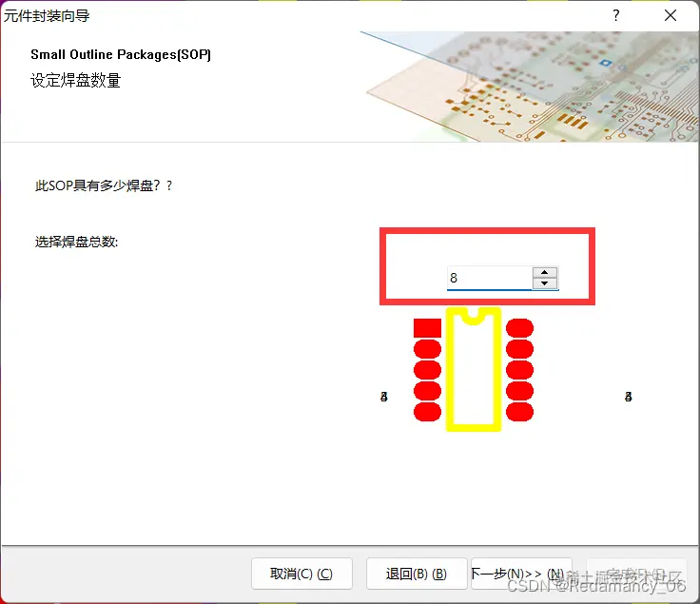Click the 下一步(N) next button
The width and height of the screenshot is (700, 604).
click(521, 574)
